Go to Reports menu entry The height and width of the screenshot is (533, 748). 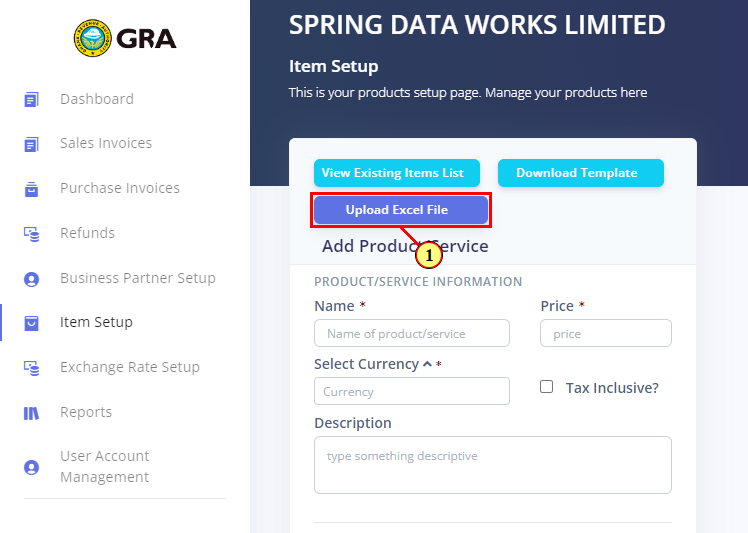(86, 412)
